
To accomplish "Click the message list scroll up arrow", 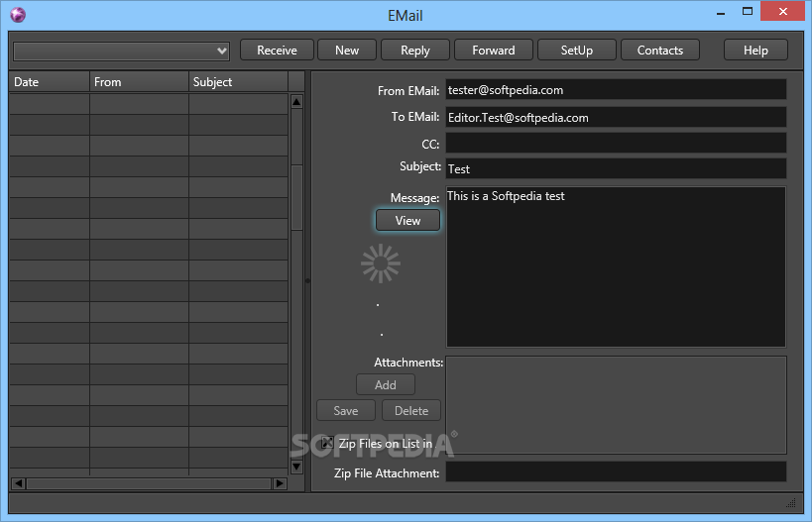I will (296, 101).
